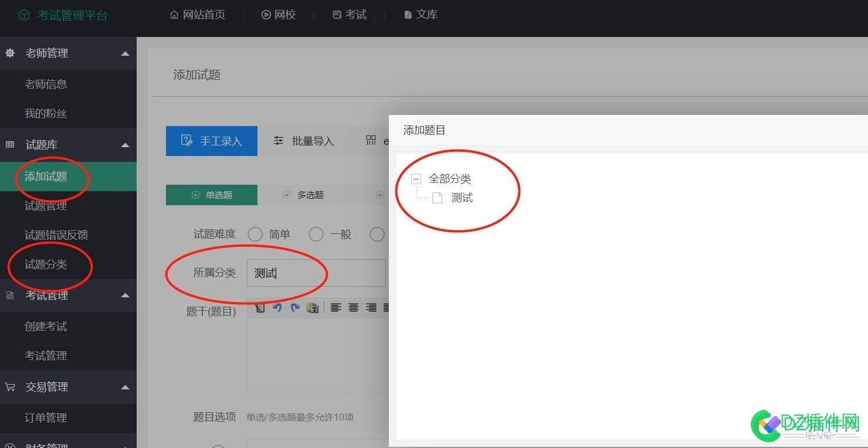Image resolution: width=868 pixels, height=448 pixels.
Task: Click the play icon beside 网校
Action: (266, 15)
